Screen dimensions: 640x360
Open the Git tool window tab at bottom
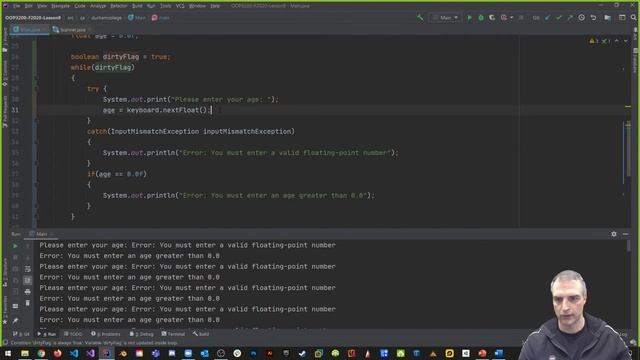(21, 334)
